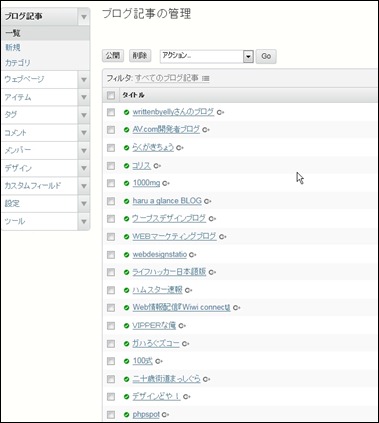Screen dimensions: 379x423
Task: Click green status icon for AV.com開発者ブログ
Action: 126,130
